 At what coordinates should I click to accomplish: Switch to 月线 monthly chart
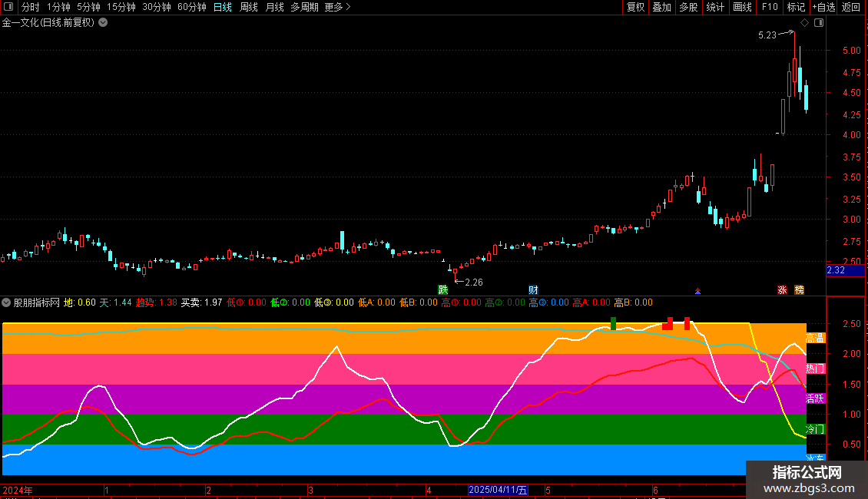point(274,7)
